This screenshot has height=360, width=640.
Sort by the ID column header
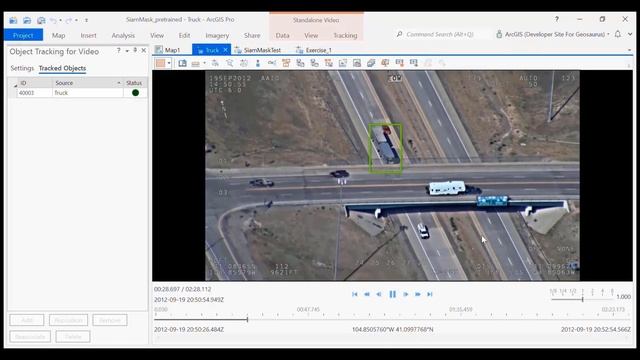[x=35, y=83]
